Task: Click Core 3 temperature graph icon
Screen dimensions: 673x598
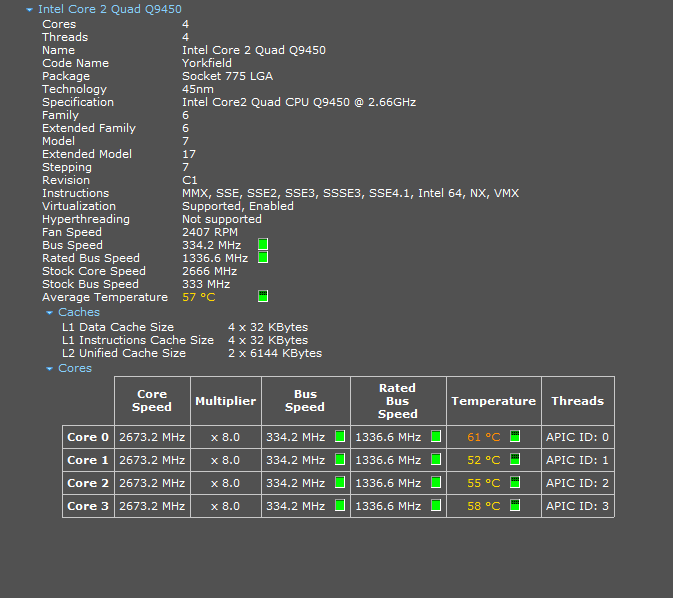Action: [515, 505]
